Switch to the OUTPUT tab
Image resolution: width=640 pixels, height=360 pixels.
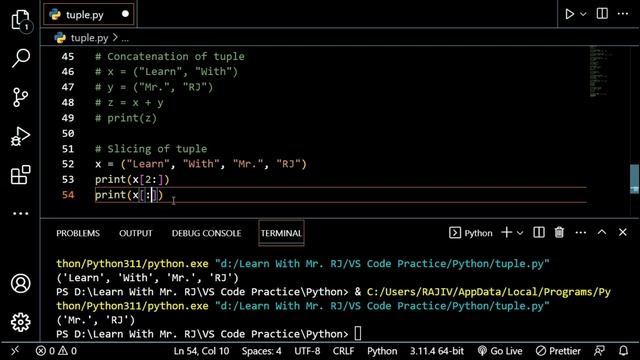click(136, 233)
